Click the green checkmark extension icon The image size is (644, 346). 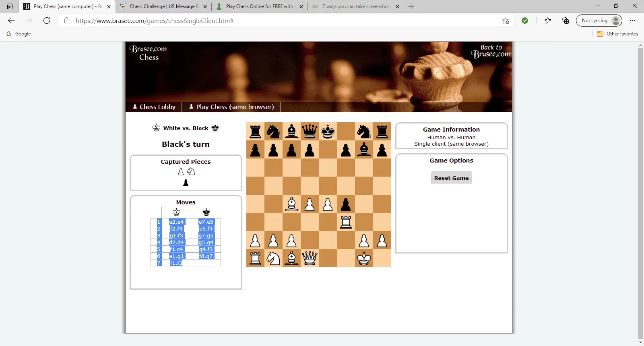[525, 21]
